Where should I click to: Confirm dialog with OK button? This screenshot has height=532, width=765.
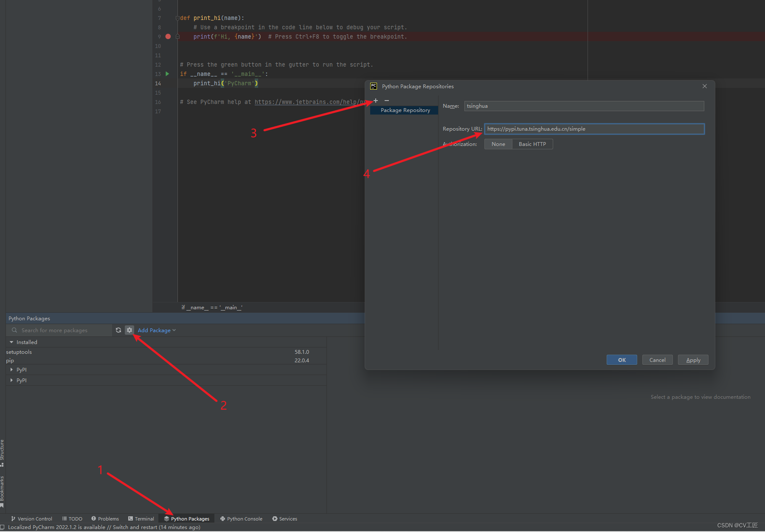point(622,360)
